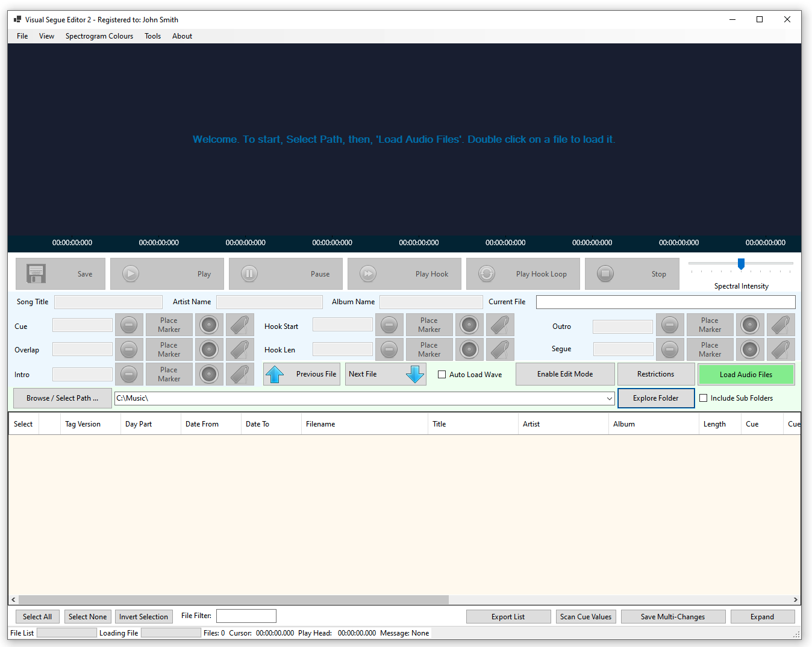The image size is (812, 647).
Task: Click the tag icon in the Outro row
Action: [781, 325]
